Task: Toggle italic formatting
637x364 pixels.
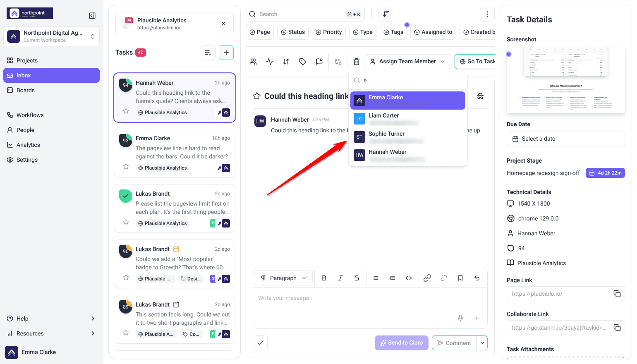Action: (x=340, y=278)
